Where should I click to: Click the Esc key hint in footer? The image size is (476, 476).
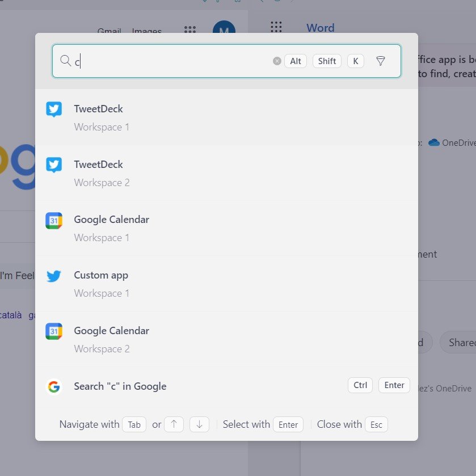376,424
